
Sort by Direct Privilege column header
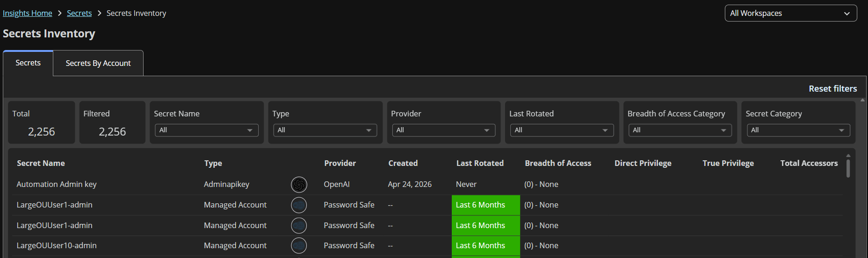tap(643, 163)
